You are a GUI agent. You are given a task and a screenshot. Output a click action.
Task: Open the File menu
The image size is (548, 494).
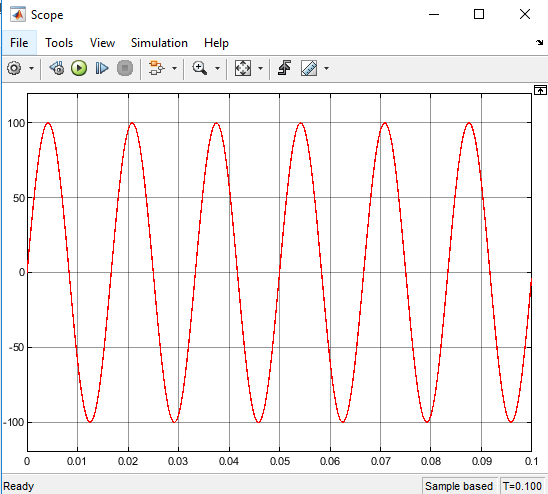(x=19, y=43)
